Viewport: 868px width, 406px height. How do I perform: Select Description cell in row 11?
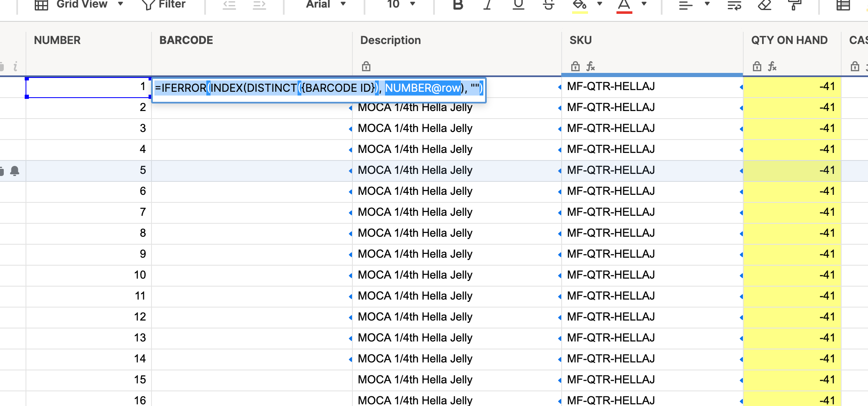point(457,297)
